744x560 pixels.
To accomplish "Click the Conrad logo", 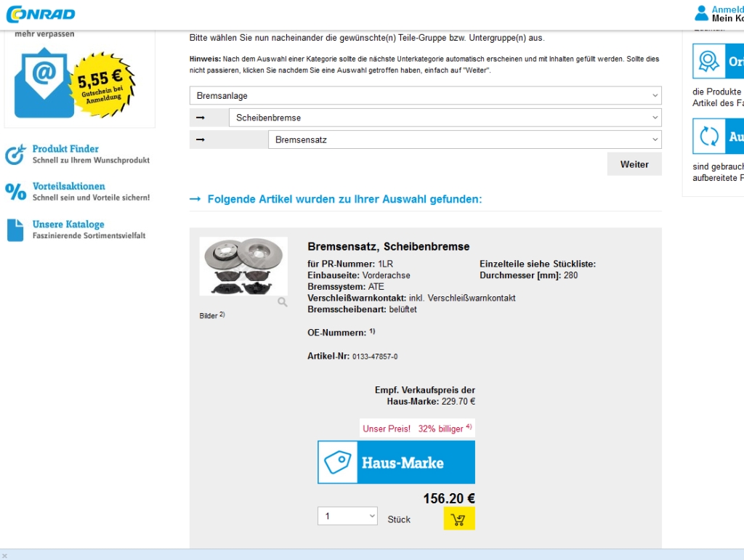I will click(x=41, y=15).
